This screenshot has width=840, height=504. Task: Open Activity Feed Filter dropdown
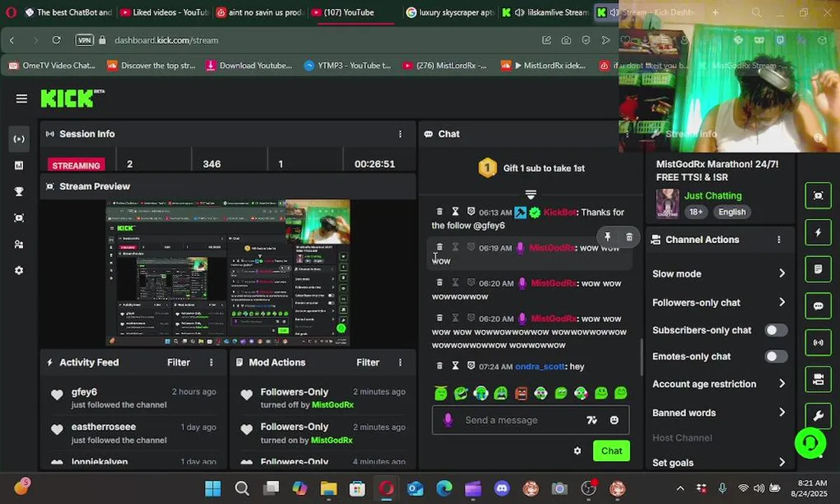178,363
